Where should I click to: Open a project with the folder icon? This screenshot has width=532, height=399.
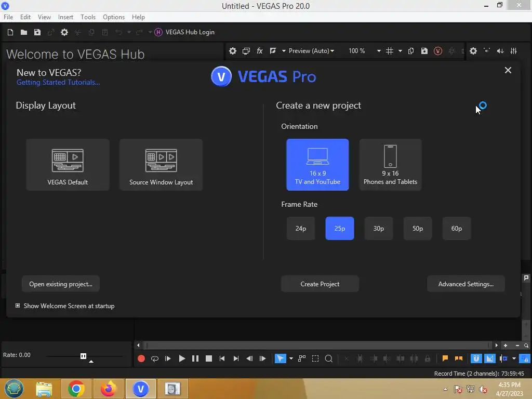(x=24, y=32)
